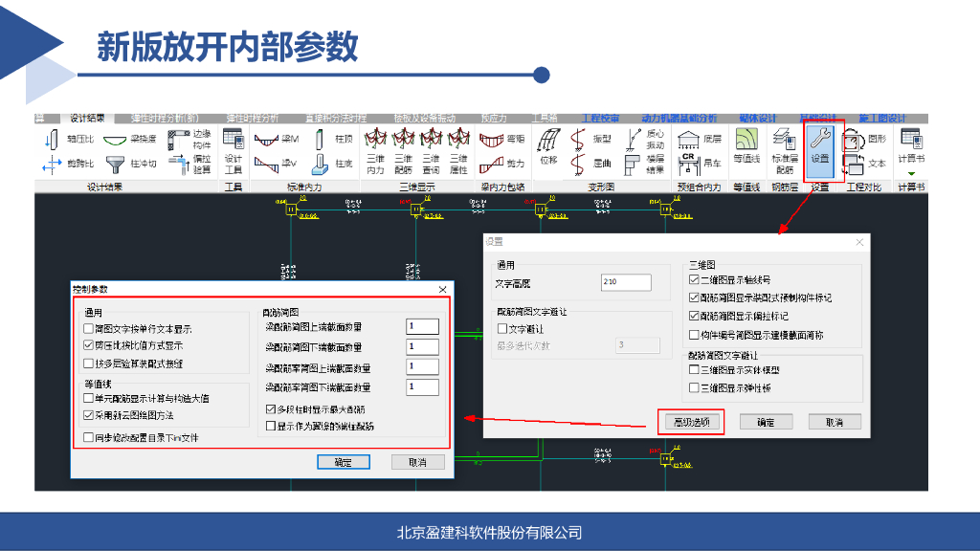This screenshot has width=980, height=551.
Task: Toggle 剪压比按比值方式显示 checkbox
Action: coord(89,344)
